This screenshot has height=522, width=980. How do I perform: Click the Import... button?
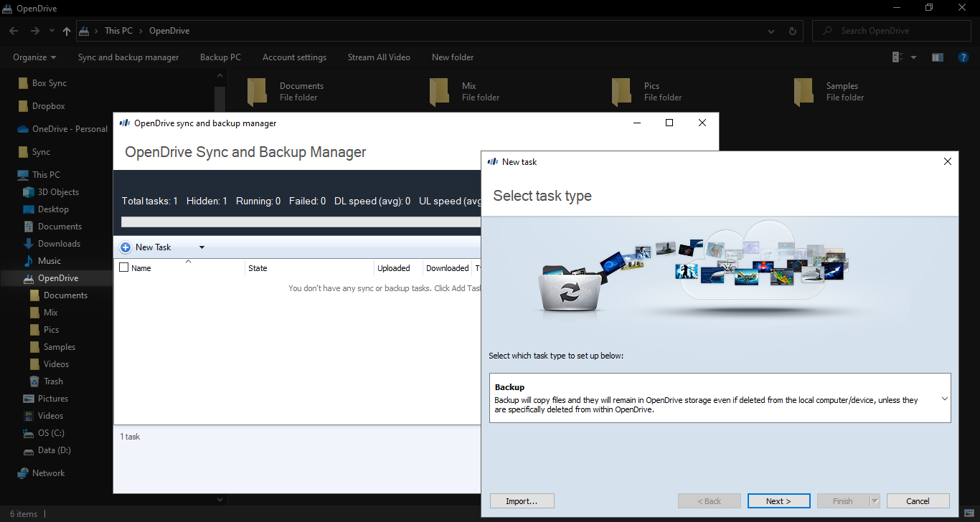click(522, 501)
